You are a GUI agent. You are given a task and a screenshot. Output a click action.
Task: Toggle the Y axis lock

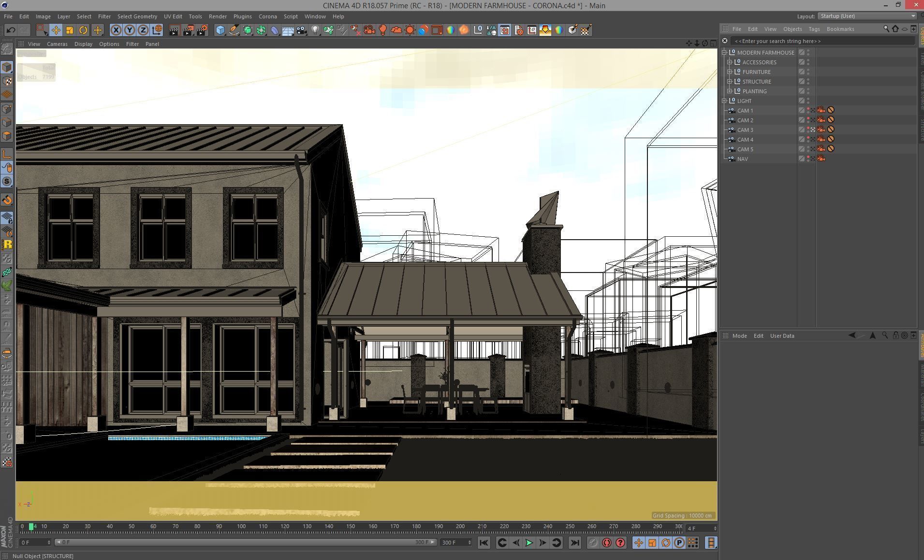[x=130, y=30]
